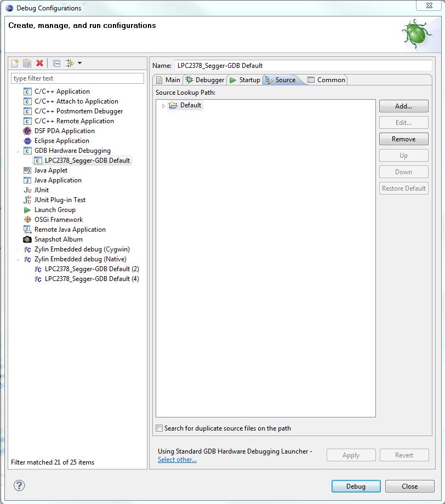Select the Launch Group label
Screen dimensions: 445x504
pos(55,210)
